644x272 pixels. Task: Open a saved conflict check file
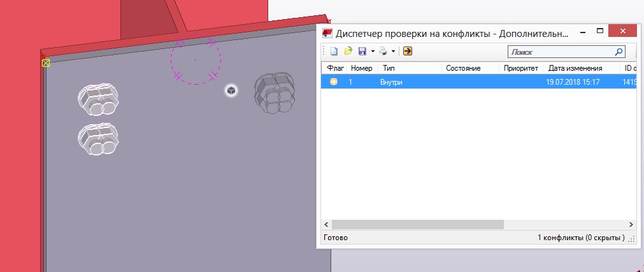pyautogui.click(x=348, y=52)
